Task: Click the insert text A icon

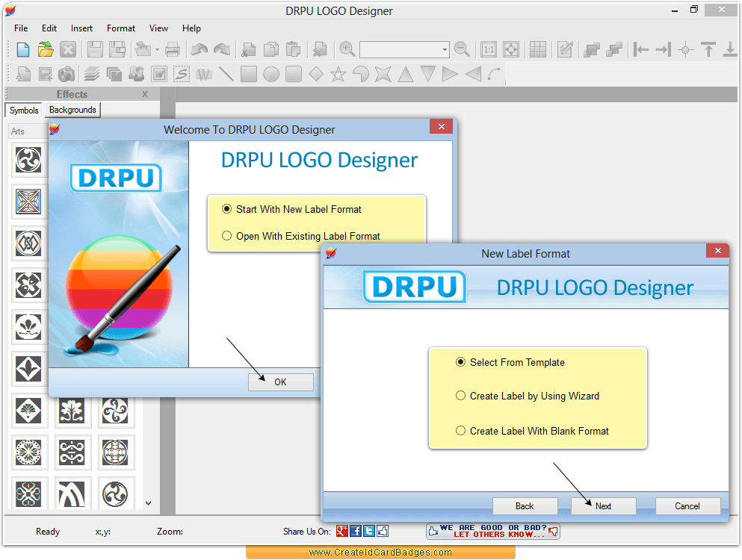Action: pyautogui.click(x=22, y=74)
